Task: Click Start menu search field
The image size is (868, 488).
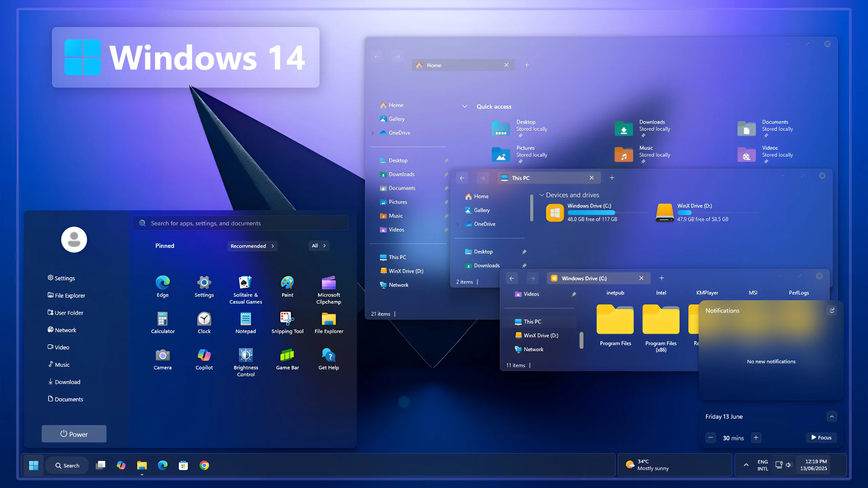Action: tap(240, 223)
